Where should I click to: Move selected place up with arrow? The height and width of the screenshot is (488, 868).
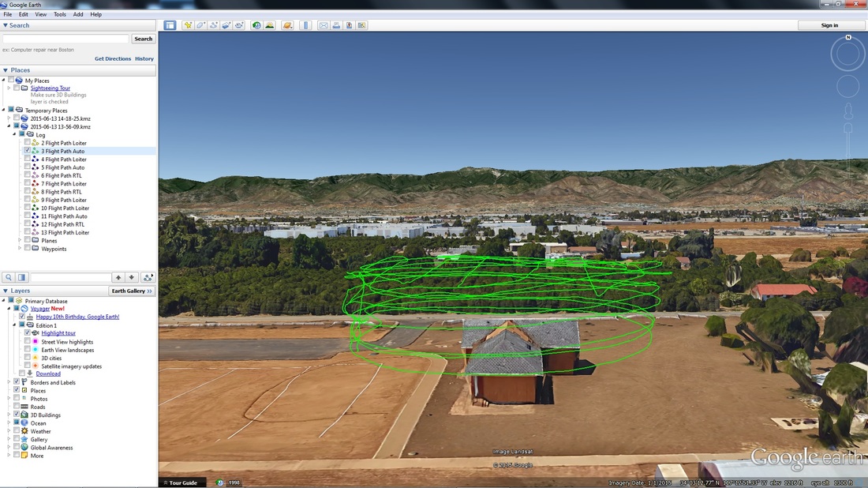click(118, 277)
